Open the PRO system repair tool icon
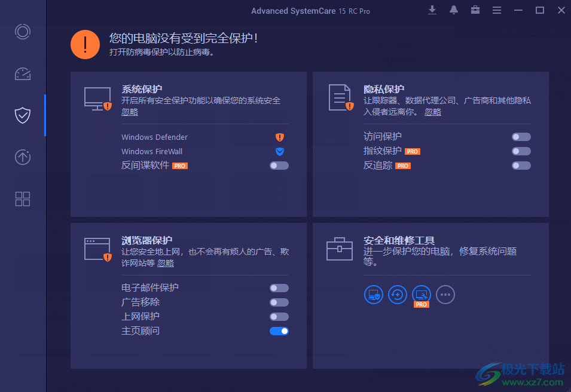Viewport: 571px width, 392px height. [421, 293]
